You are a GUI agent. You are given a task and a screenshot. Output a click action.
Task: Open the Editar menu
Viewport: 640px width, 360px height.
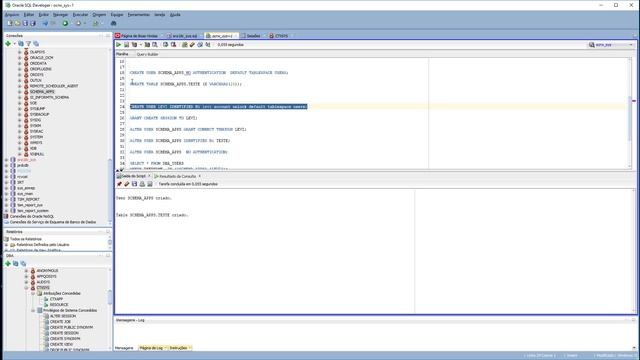coord(29,15)
